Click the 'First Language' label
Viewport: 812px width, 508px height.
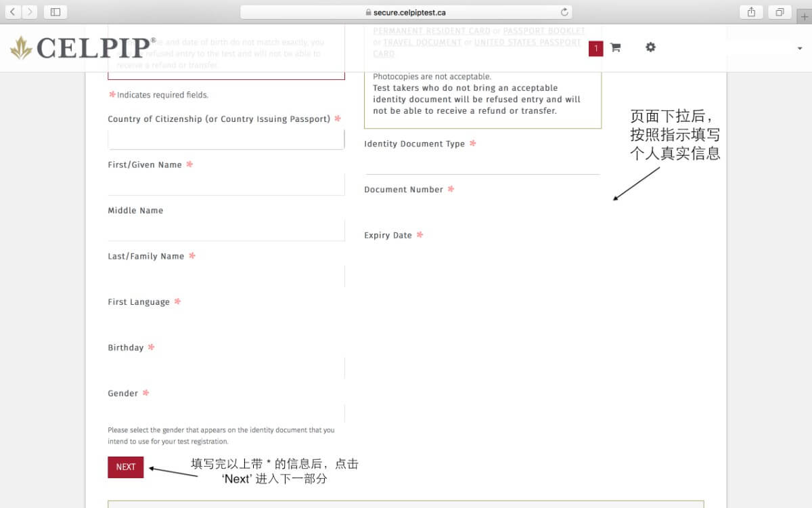[x=139, y=302]
